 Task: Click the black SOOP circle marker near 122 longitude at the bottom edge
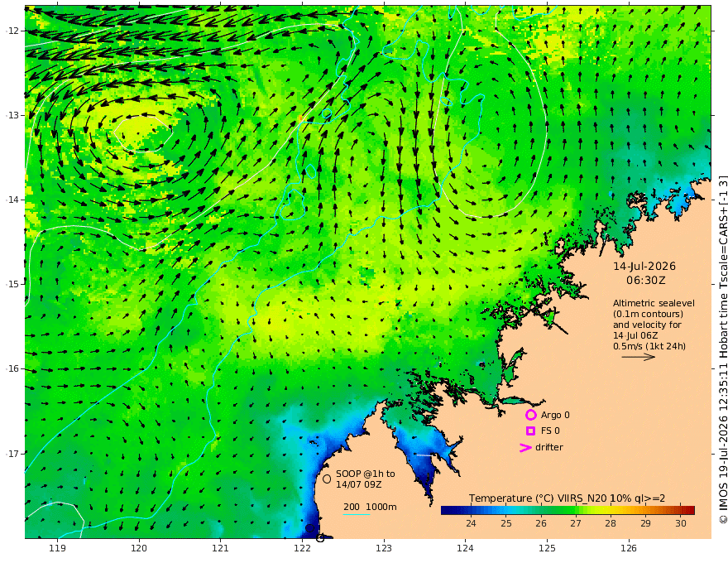[320, 538]
